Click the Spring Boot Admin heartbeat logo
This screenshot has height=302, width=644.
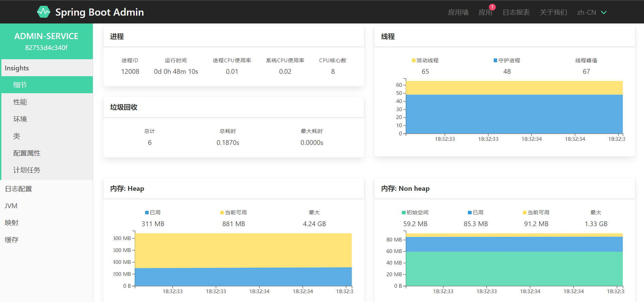pos(44,12)
